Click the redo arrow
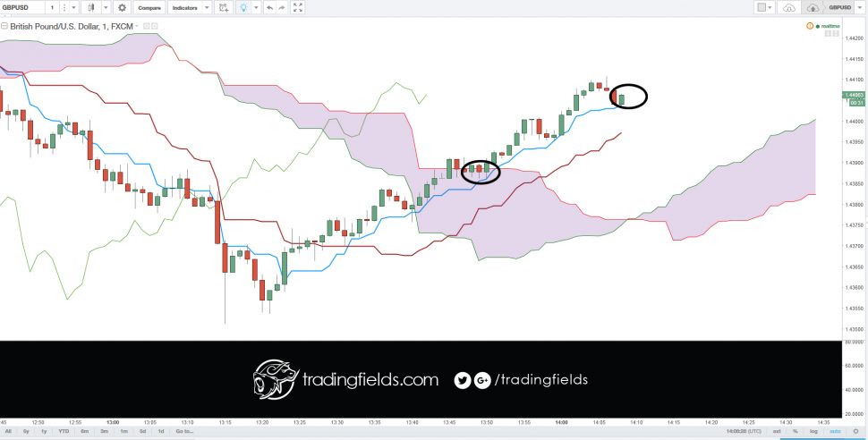Viewport: 868px width, 440px height. click(x=282, y=8)
